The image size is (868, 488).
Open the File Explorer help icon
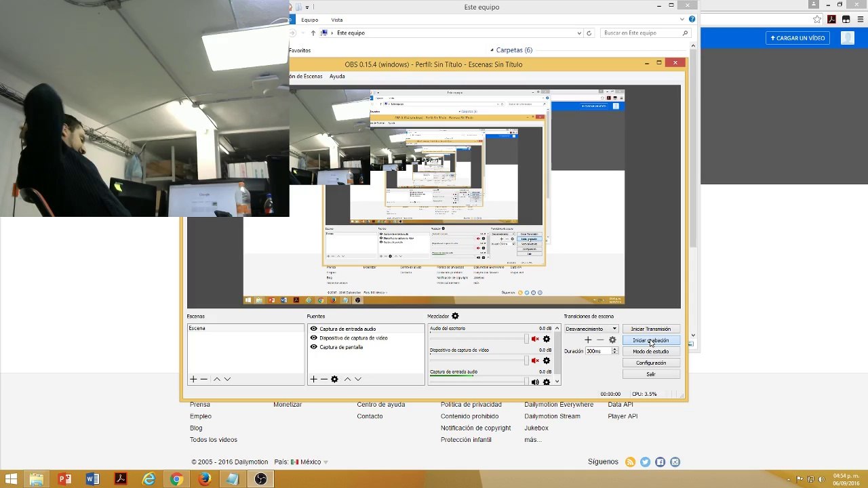click(691, 20)
